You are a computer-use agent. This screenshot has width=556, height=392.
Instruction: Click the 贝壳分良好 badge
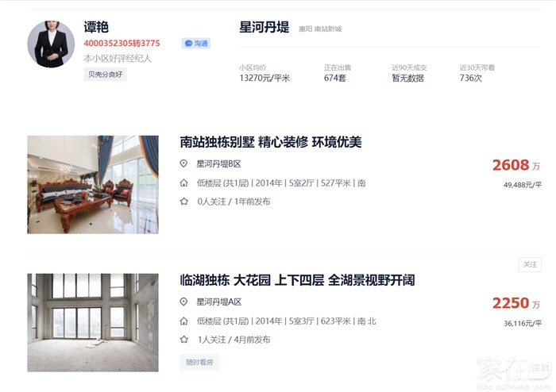click(106, 75)
